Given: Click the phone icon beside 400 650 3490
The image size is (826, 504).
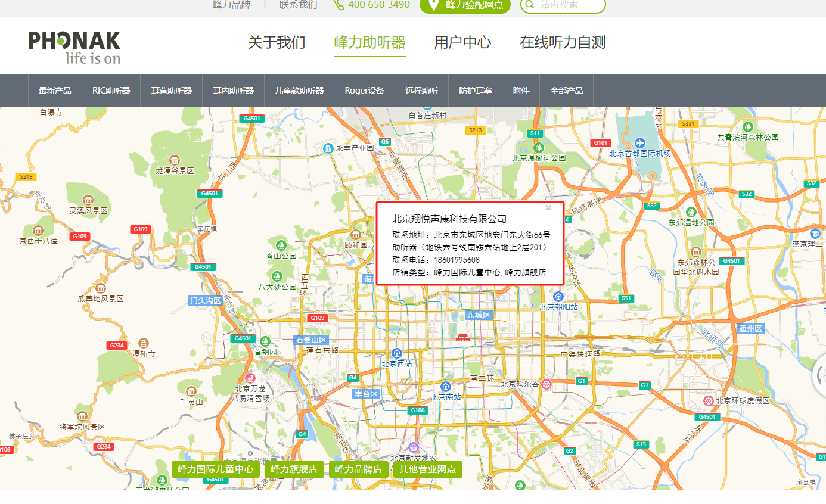Looking at the screenshot, I should pyautogui.click(x=339, y=5).
